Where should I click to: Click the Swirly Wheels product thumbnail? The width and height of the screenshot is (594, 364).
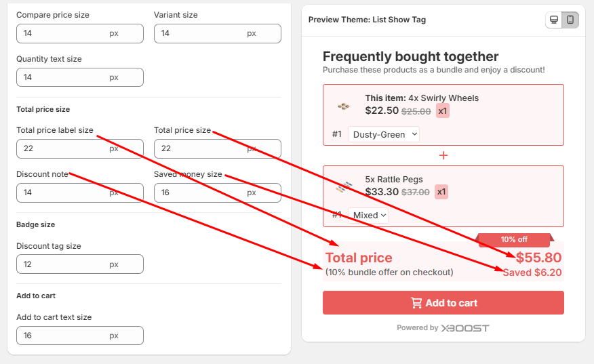coord(344,106)
